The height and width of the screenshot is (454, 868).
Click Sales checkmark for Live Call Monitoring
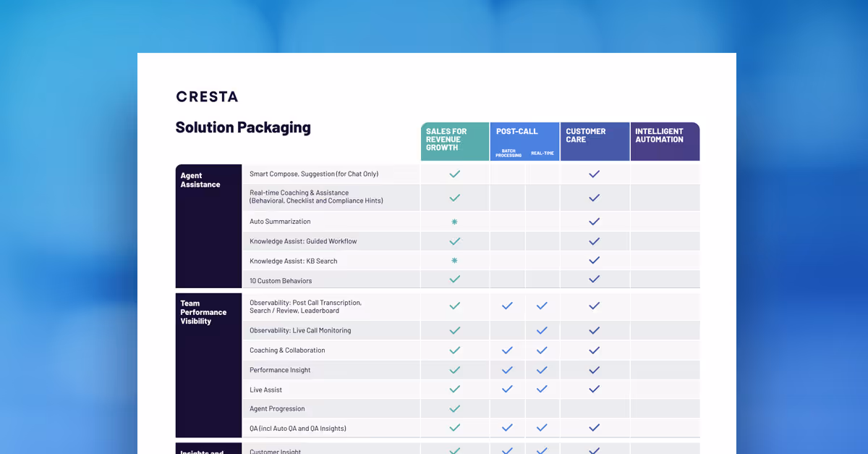tap(454, 330)
